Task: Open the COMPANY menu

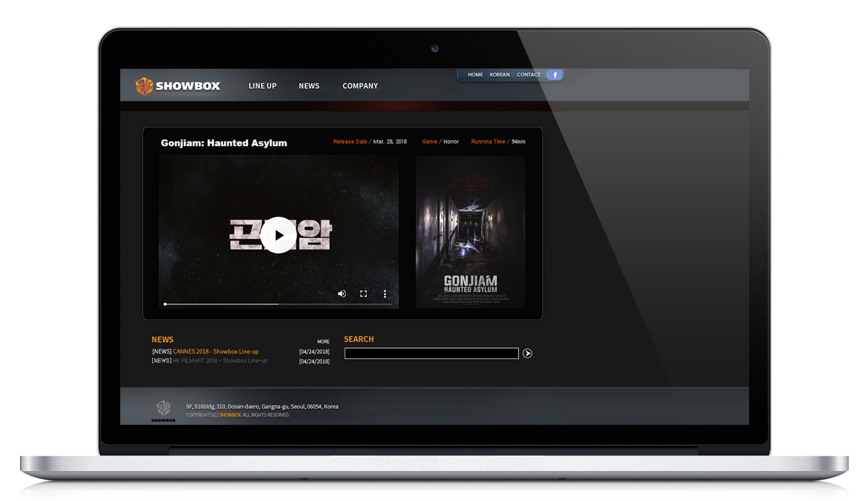Action: 360,86
